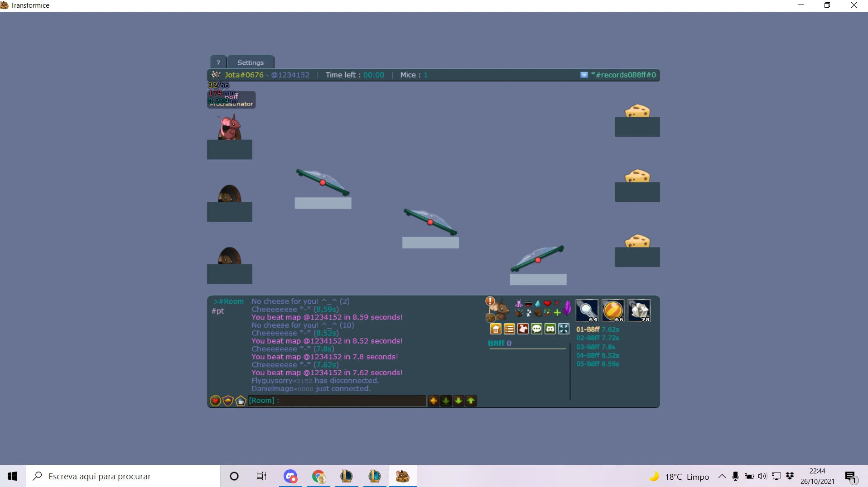
Task: Show hidden system tray icons
Action: coord(722,476)
